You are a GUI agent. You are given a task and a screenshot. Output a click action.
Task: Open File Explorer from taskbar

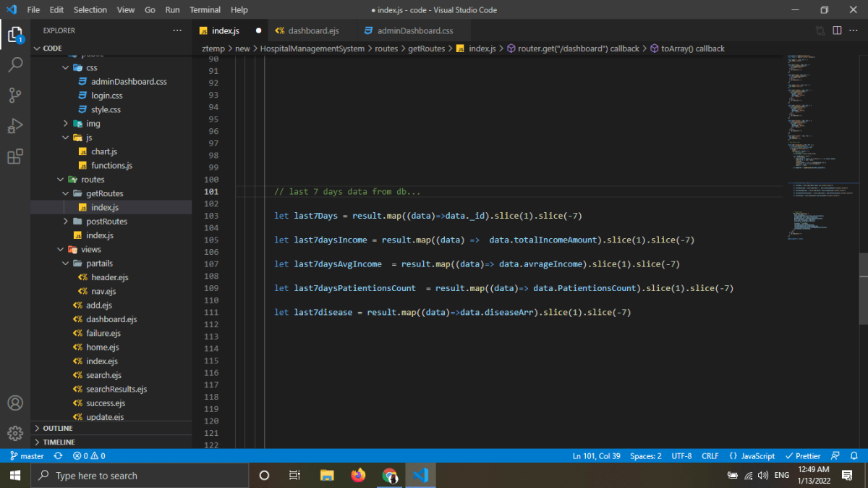[327, 476]
